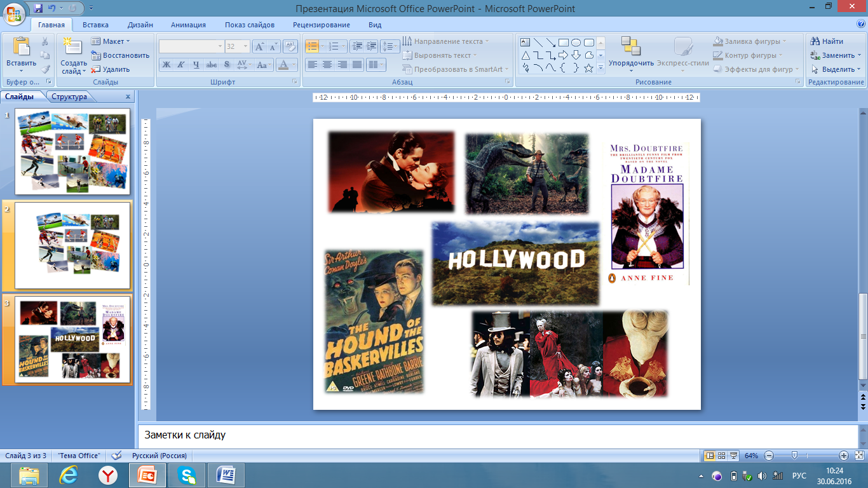Center text alignment button
This screenshot has height=488, width=868.
click(x=327, y=65)
